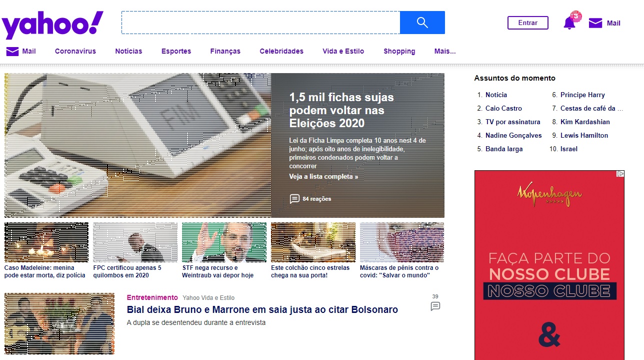Open trending topic 'Lewis Hamilton'

[x=584, y=135]
